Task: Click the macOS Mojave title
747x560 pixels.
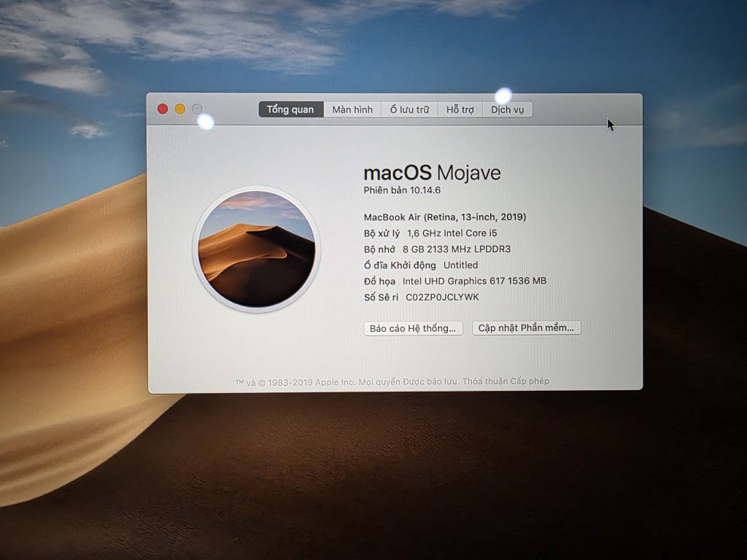Action: click(x=432, y=172)
